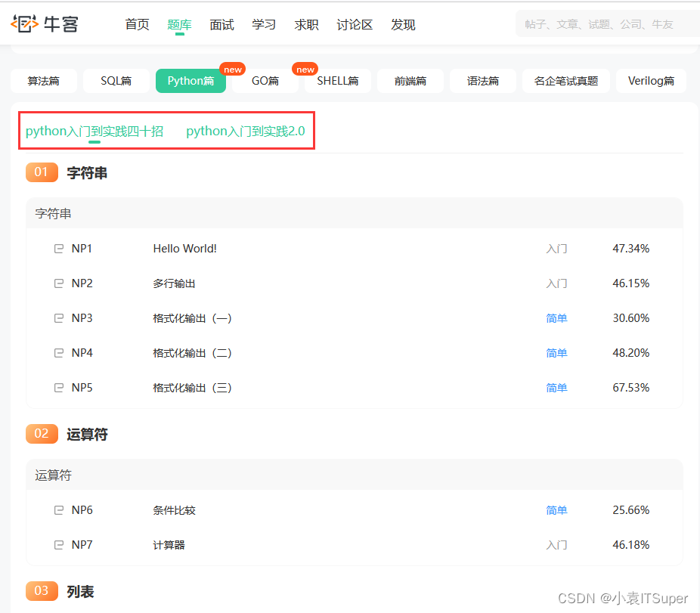Click the new badge on GO篇

pyautogui.click(x=305, y=70)
